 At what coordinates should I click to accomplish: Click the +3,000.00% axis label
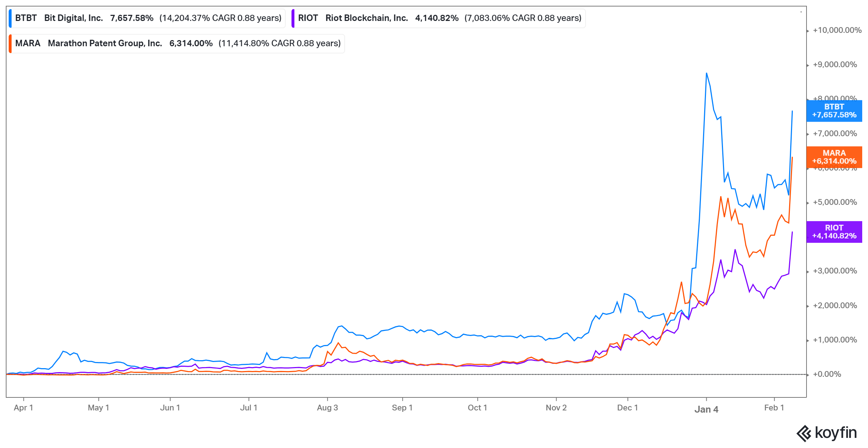[835, 271]
